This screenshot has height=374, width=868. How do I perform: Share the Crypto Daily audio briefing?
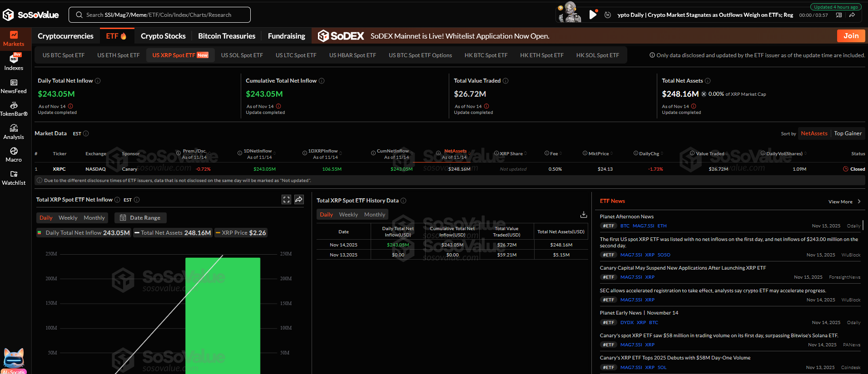852,15
